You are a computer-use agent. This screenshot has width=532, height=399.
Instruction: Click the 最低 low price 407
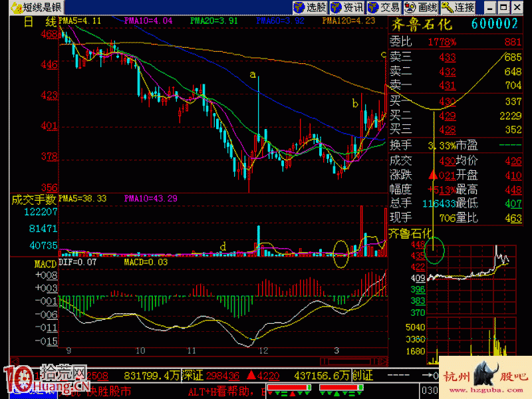pos(513,203)
